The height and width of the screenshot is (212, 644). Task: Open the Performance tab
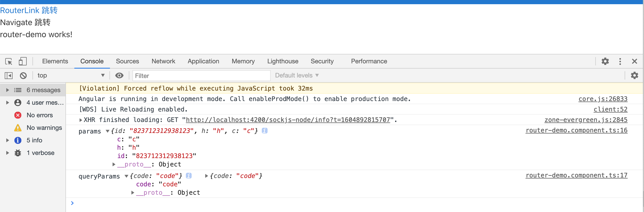point(369,61)
